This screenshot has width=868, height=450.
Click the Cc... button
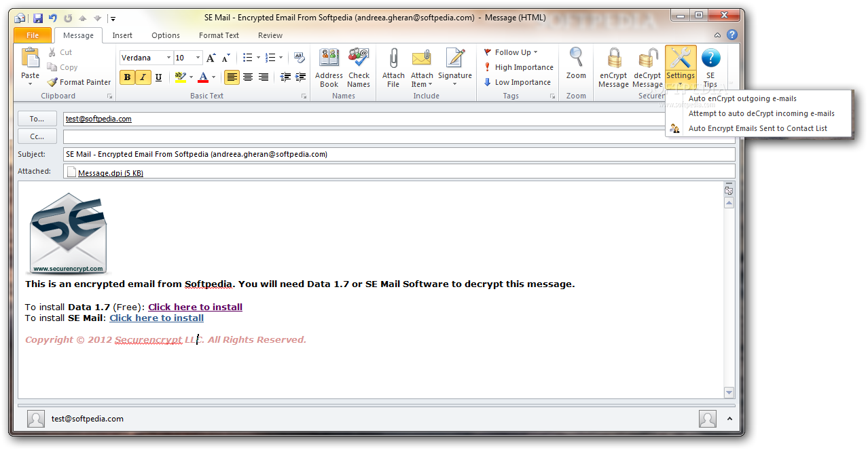pos(37,136)
